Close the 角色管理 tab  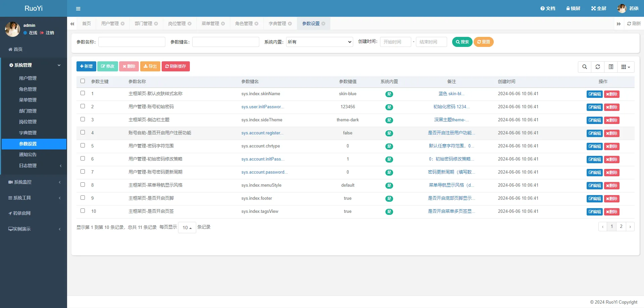click(257, 24)
